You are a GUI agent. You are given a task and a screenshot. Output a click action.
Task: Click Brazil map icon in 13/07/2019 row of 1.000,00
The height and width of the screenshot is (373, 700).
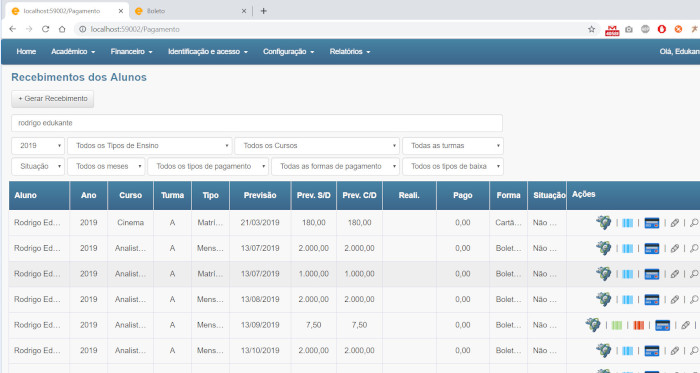(x=603, y=274)
